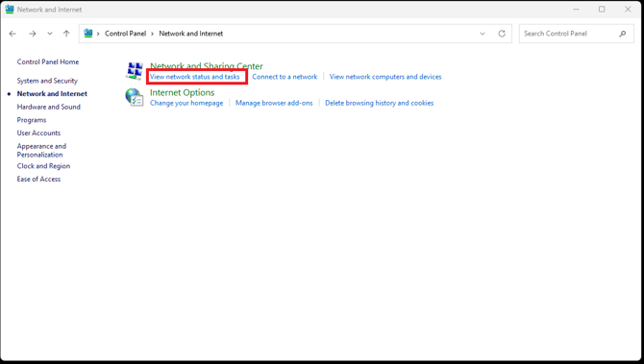The width and height of the screenshot is (644, 364).
Task: Select Network and Internet breadcrumb segment
Action: point(191,34)
